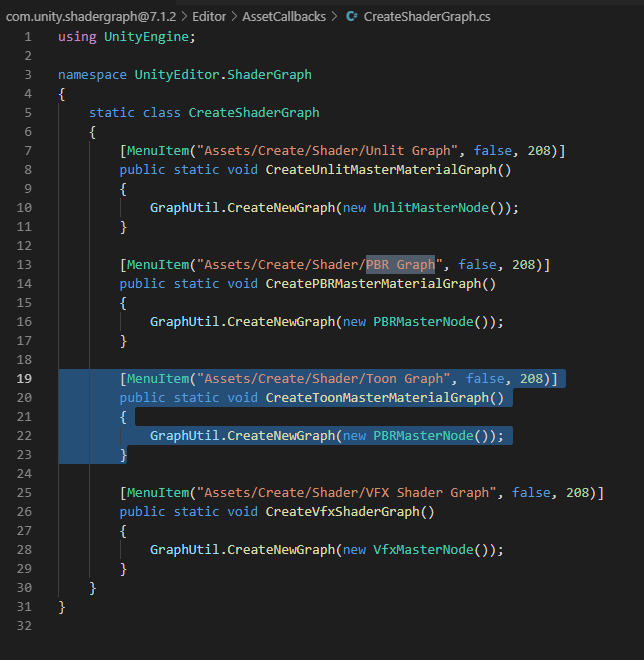This screenshot has height=660, width=644.
Task: Click closing brace on line 31
Action: tap(62, 607)
